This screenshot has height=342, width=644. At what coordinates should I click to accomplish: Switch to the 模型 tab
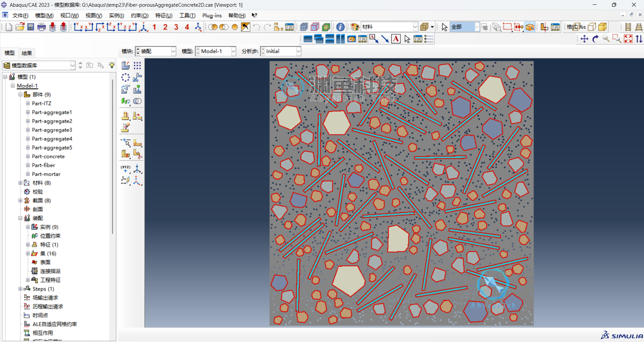click(9, 53)
